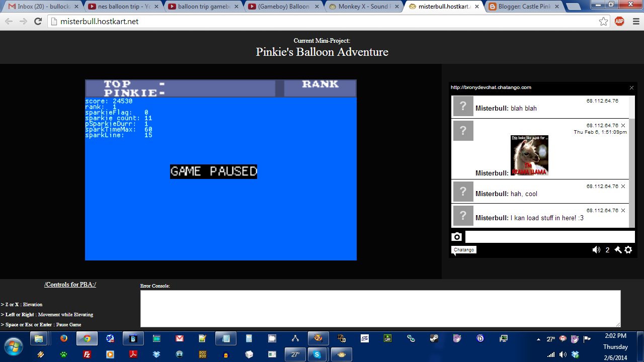Image resolution: width=644 pixels, height=362 pixels.
Task: Bookmark this page with the star icon
Action: [x=603, y=22]
